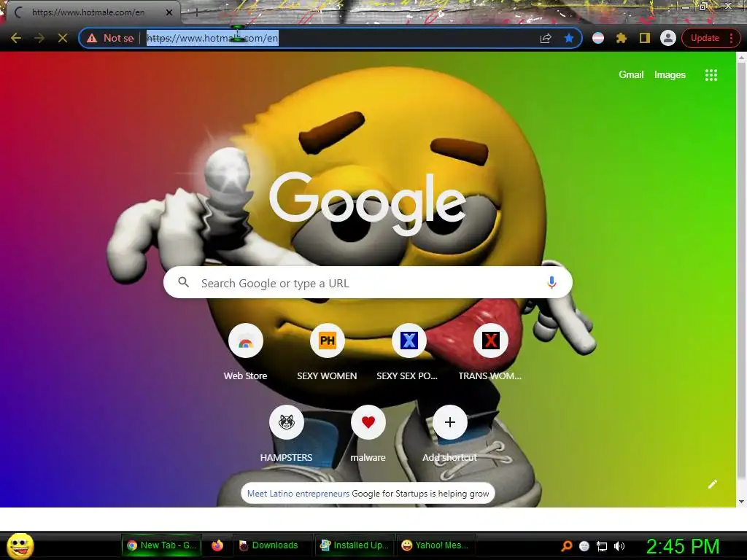This screenshot has width=747, height=560.
Task: Stop page loading with the X button
Action: [x=63, y=38]
